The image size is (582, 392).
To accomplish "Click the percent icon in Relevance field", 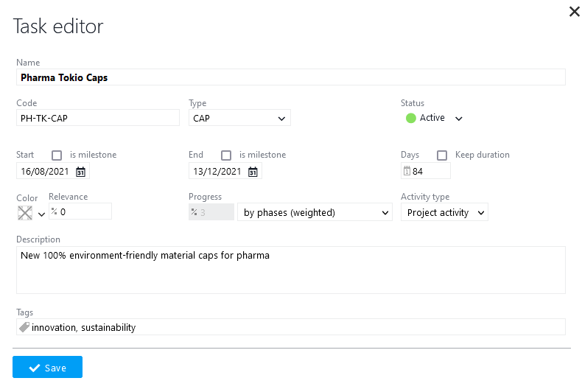I will 54,211.
